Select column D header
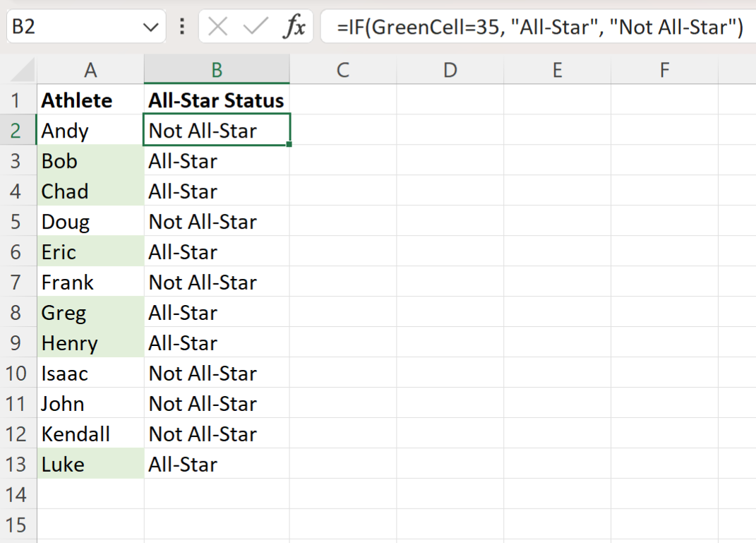756x543 pixels. (x=450, y=68)
